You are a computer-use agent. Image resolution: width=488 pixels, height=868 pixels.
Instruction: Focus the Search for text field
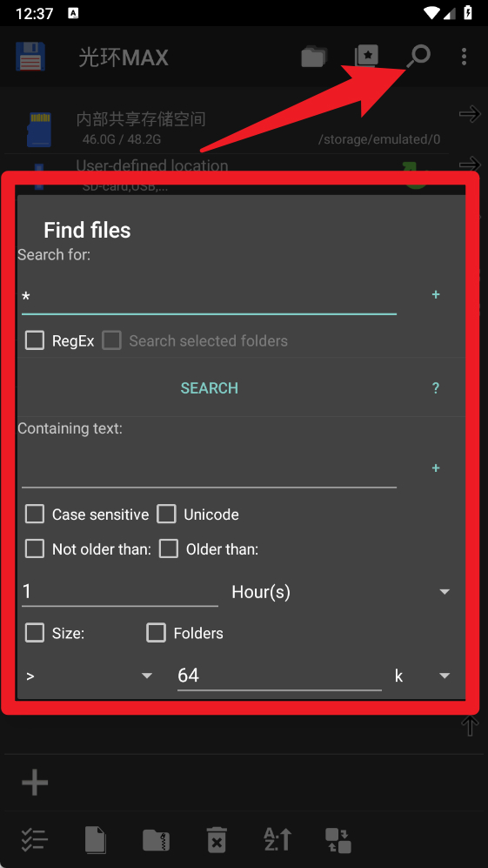click(x=209, y=297)
